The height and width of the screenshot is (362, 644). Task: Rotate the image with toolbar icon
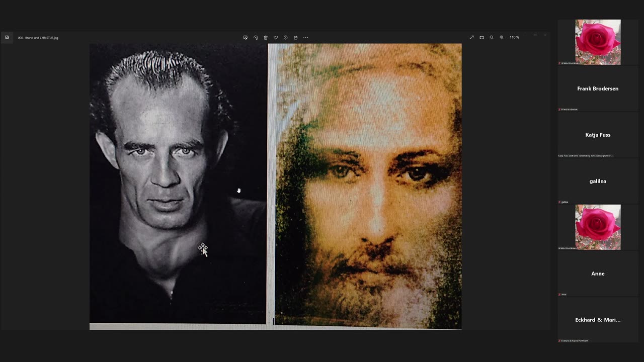coord(256,38)
